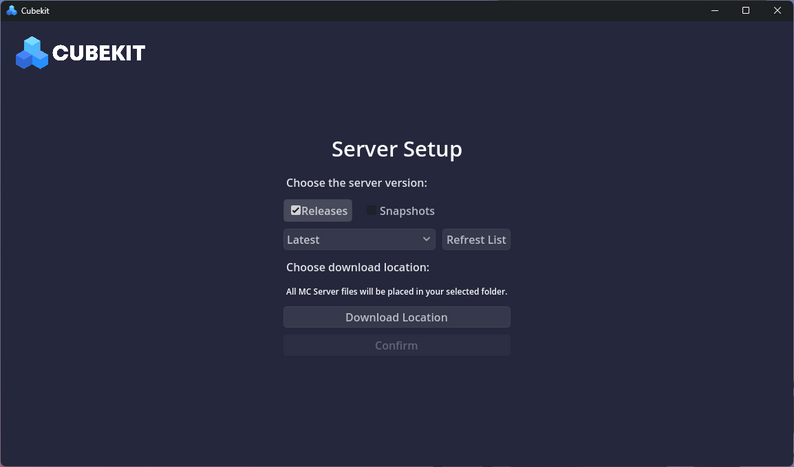
Task: Minimize the Cubekit window
Action: (x=714, y=10)
